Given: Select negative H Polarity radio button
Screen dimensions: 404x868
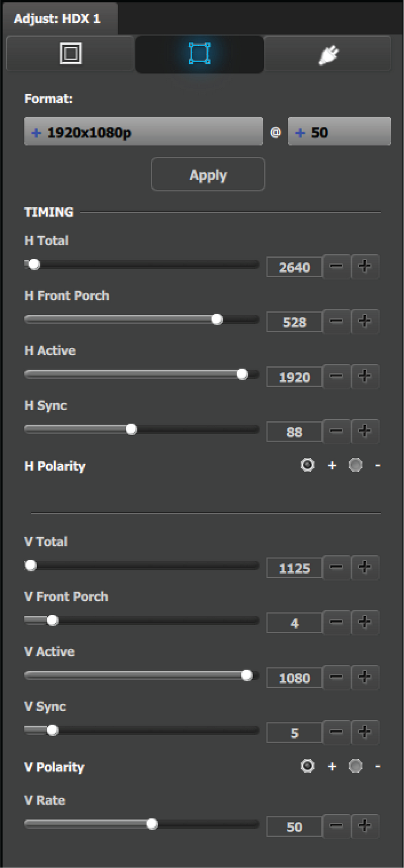Looking at the screenshot, I should pos(356,465).
